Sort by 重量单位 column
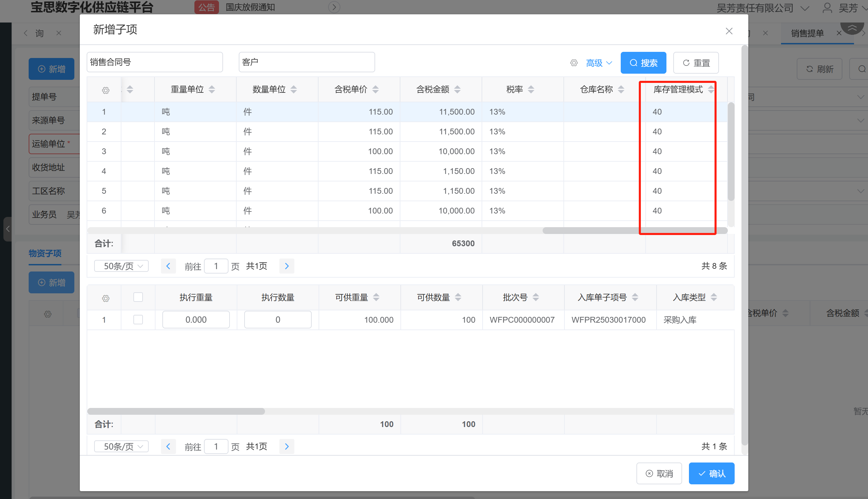Image resolution: width=868 pixels, height=499 pixels. coord(212,89)
